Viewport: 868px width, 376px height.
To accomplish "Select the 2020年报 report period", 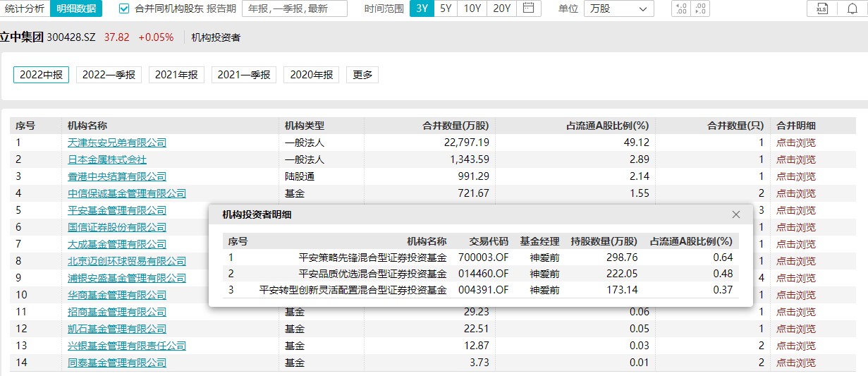I will click(312, 74).
